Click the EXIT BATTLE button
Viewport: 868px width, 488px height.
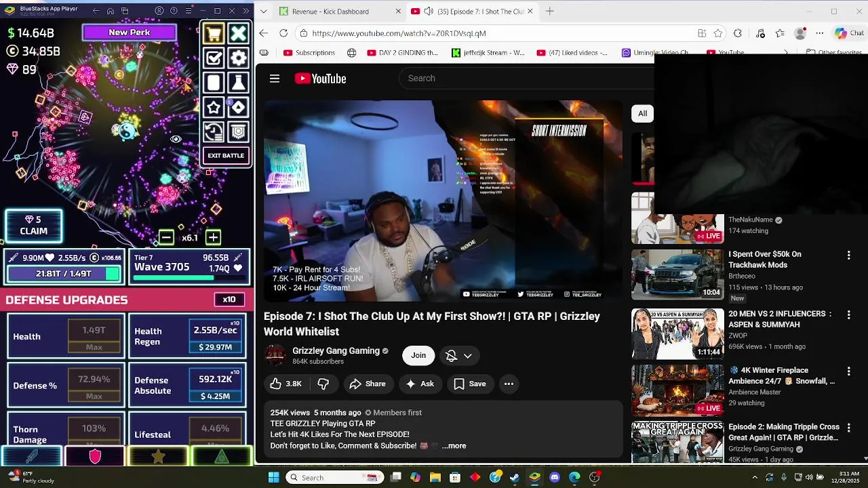point(226,156)
